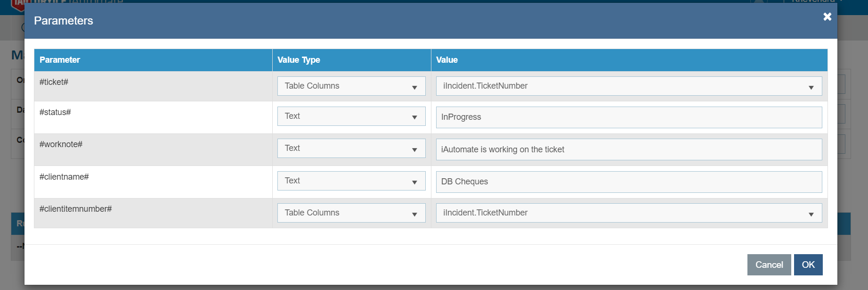Click the Value column header
Image resolution: width=868 pixels, height=290 pixels.
(446, 60)
